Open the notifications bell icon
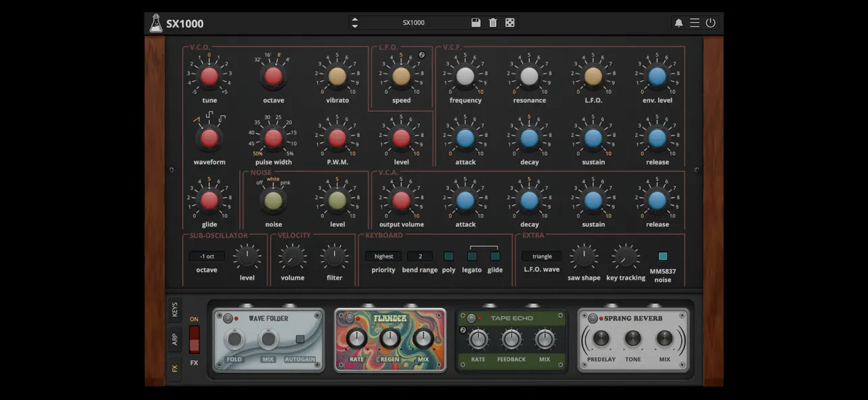 coord(680,22)
